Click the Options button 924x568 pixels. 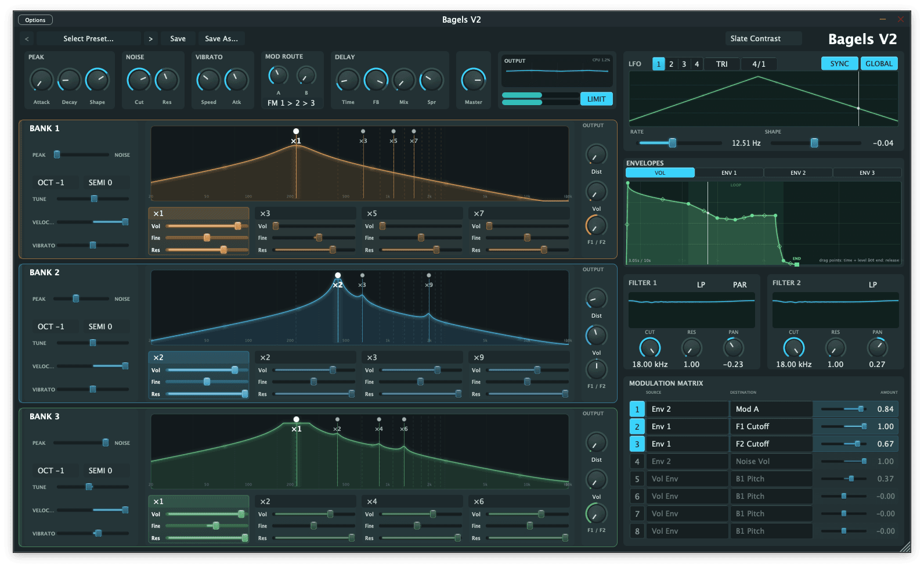click(35, 20)
